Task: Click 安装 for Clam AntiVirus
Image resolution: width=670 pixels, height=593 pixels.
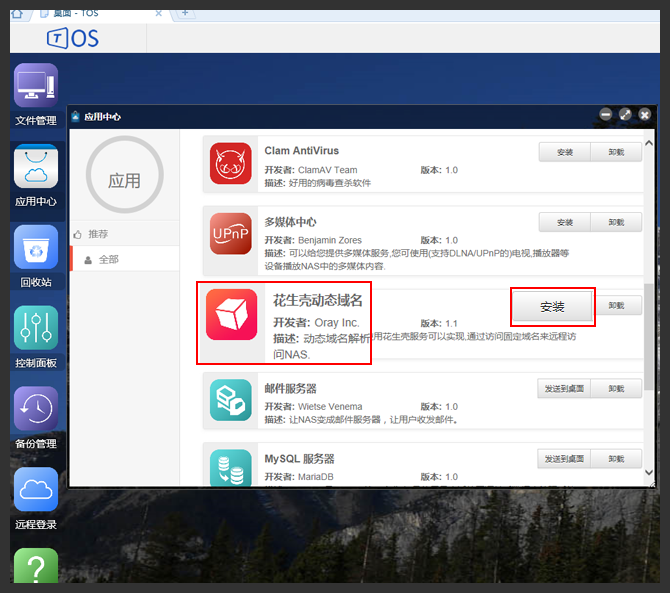Action: coord(564,152)
